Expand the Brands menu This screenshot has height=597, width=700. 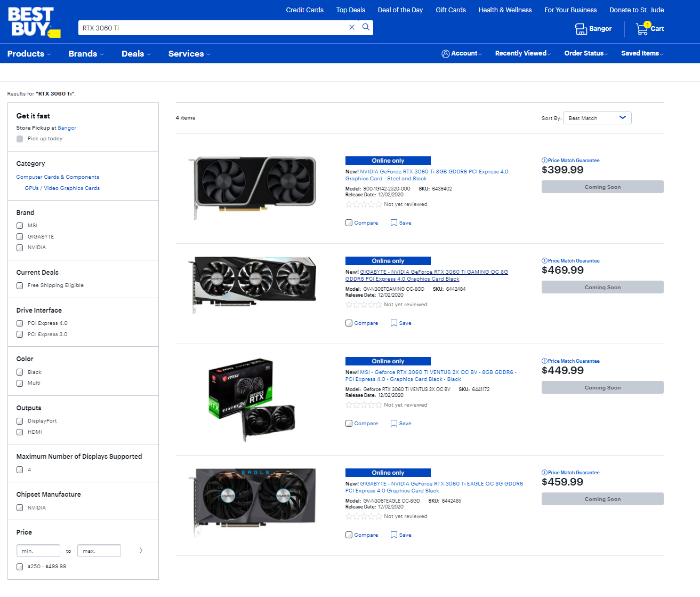click(x=86, y=54)
